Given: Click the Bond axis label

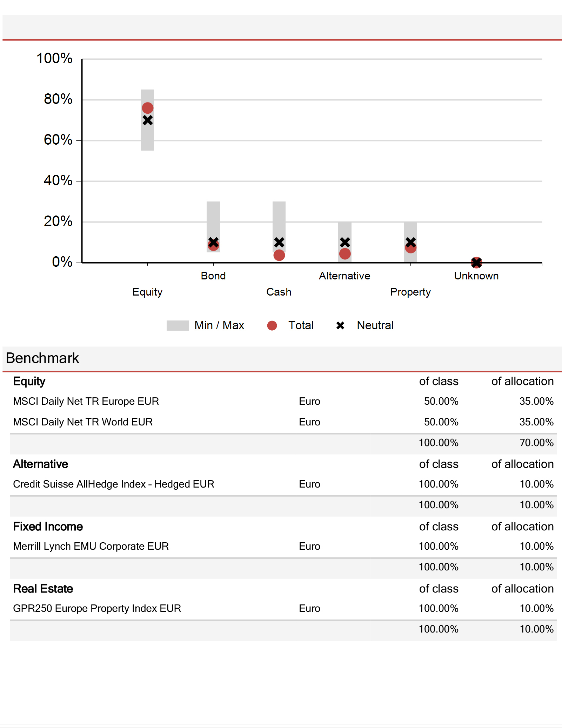Looking at the screenshot, I should click(x=213, y=276).
